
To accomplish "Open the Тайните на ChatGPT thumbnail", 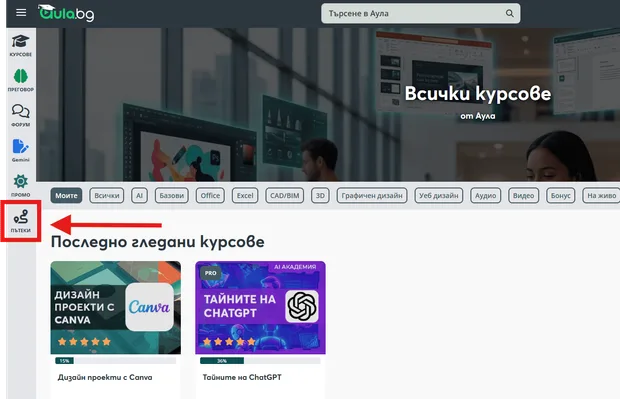I will click(x=260, y=307).
